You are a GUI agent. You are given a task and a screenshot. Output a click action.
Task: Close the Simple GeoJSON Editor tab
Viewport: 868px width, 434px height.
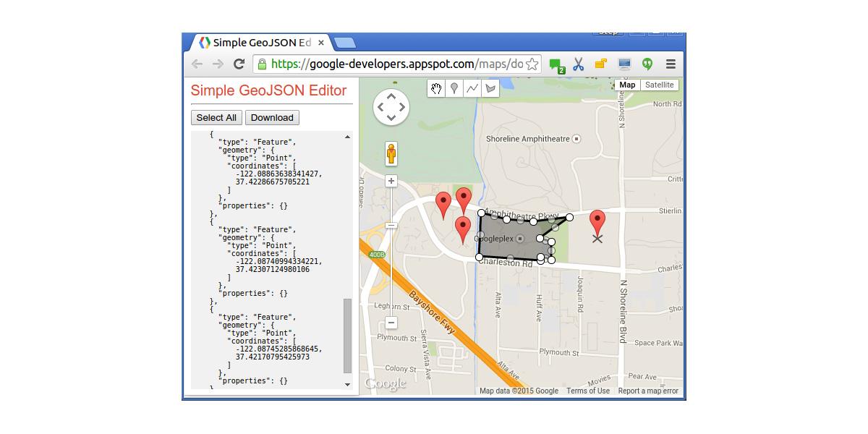pos(321,43)
